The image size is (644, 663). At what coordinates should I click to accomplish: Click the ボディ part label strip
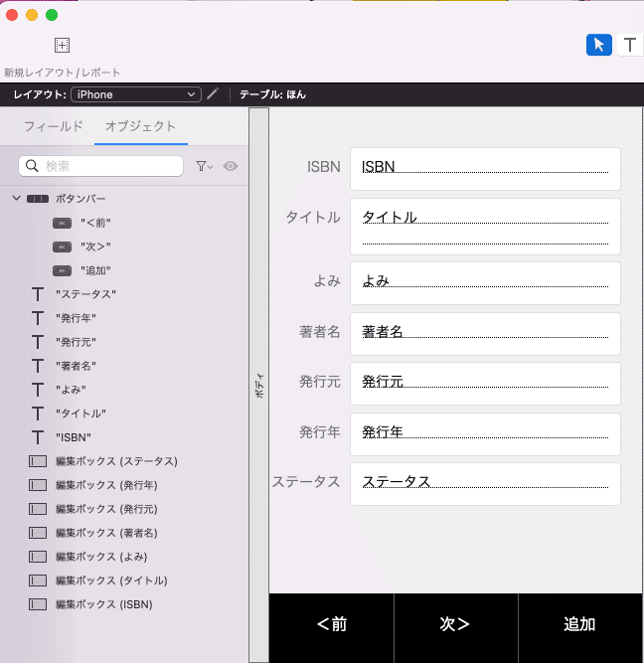tap(258, 385)
